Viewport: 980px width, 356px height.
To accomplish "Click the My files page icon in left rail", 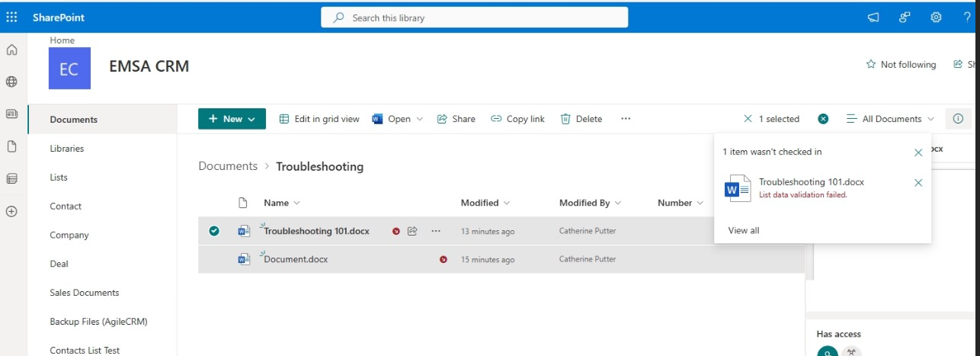I will (x=11, y=146).
